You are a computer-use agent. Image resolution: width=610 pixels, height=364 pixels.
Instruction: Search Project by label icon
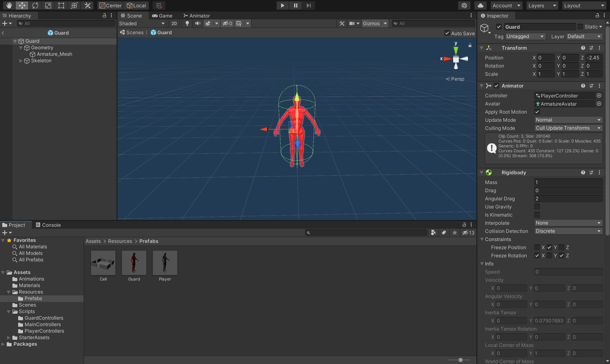(444, 232)
